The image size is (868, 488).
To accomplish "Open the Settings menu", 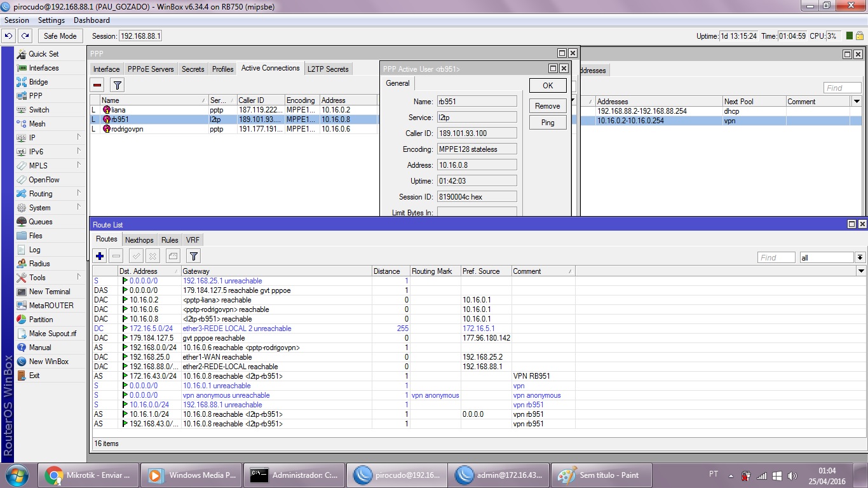I will [51, 20].
